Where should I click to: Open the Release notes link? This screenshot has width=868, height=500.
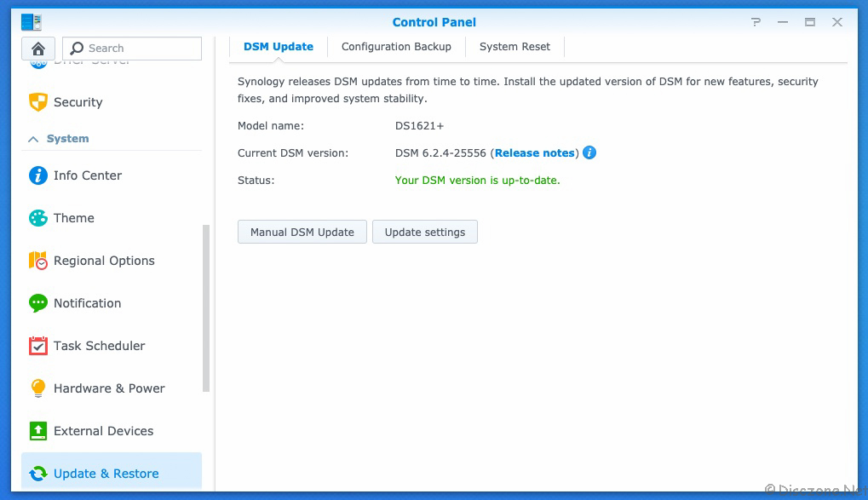coord(535,152)
